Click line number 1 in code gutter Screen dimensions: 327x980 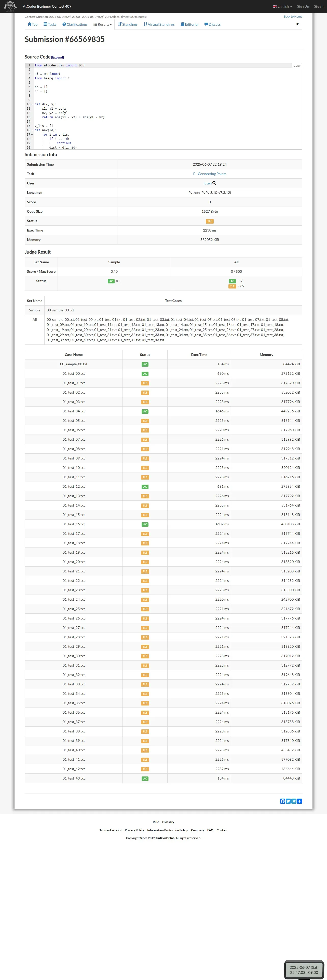point(29,65)
